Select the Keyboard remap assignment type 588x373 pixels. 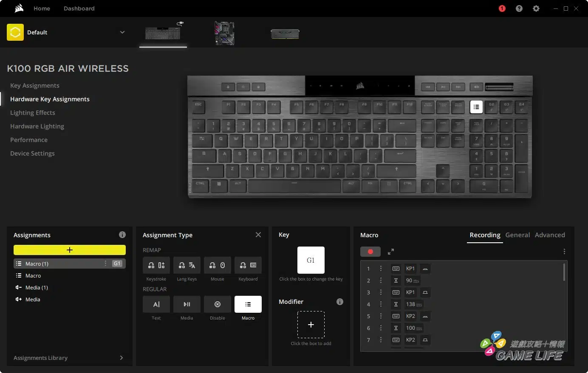tap(248, 265)
